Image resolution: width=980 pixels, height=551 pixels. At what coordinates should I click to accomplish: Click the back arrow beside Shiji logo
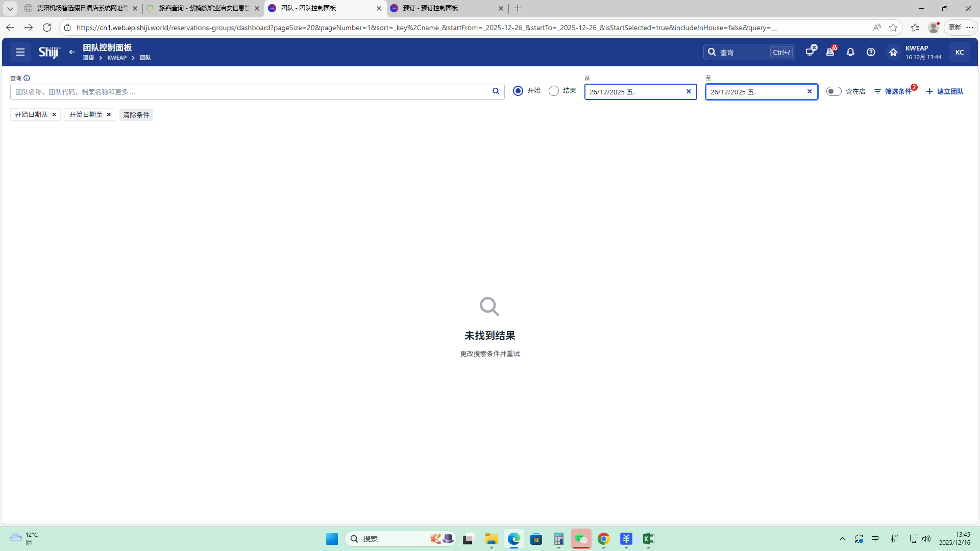pos(72,52)
